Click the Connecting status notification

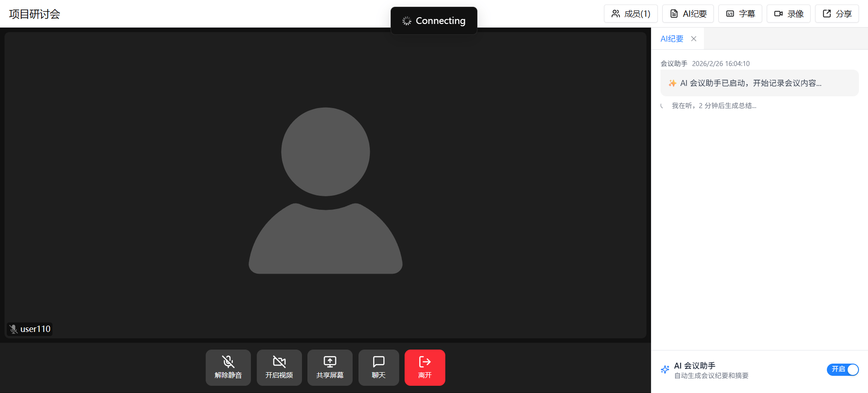click(434, 21)
